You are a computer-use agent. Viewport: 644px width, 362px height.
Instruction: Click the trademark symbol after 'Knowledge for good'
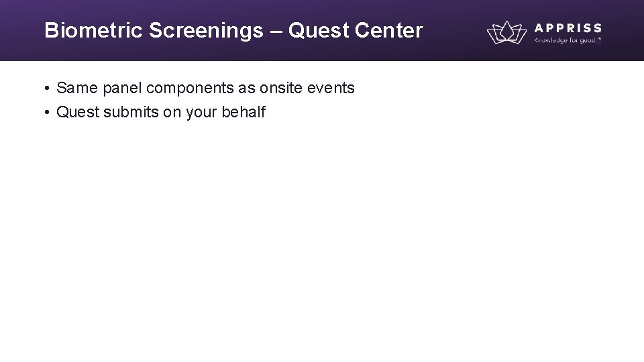(x=598, y=38)
